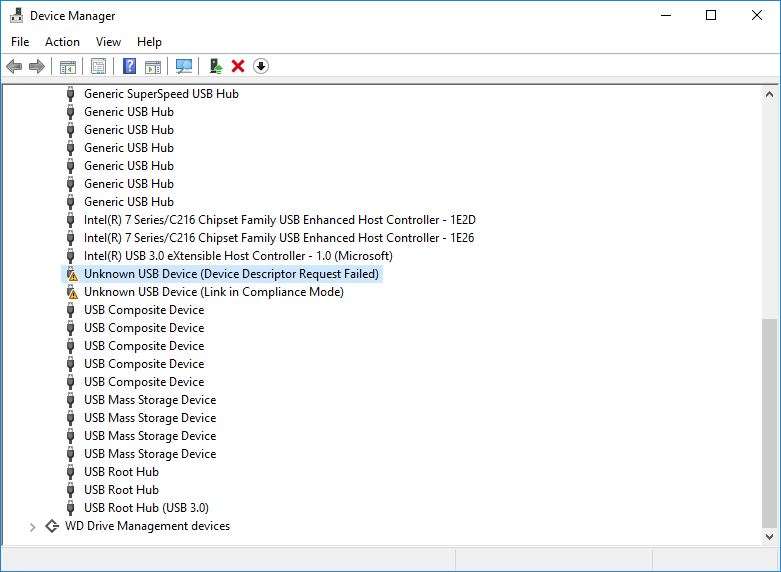Click the Update driver green arrow icon
The height and width of the screenshot is (572, 781).
[x=216, y=66]
